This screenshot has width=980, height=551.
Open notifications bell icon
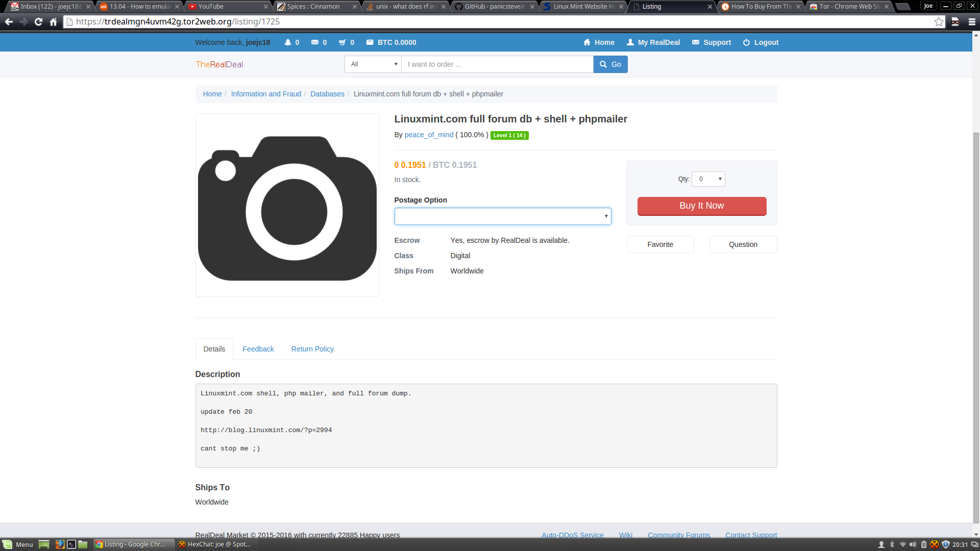291,42
